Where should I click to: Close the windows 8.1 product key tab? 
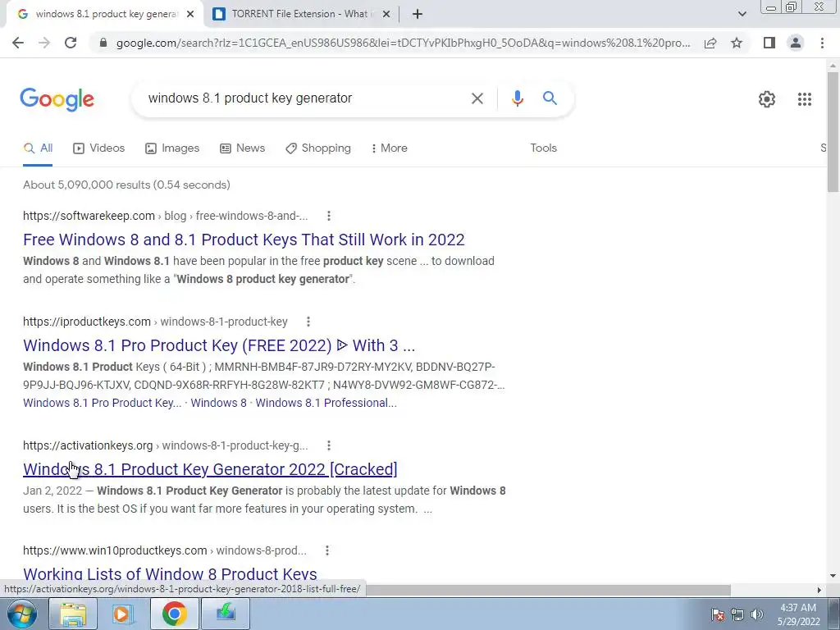[x=190, y=15]
